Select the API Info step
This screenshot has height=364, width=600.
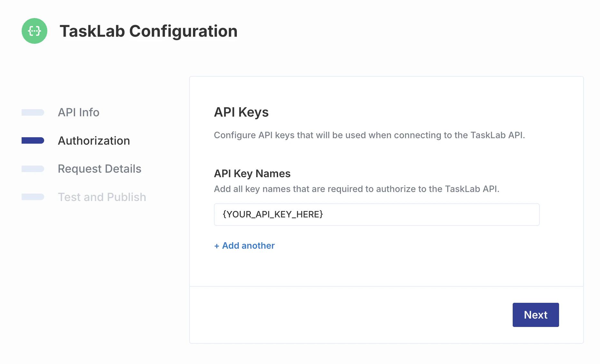coord(78,112)
